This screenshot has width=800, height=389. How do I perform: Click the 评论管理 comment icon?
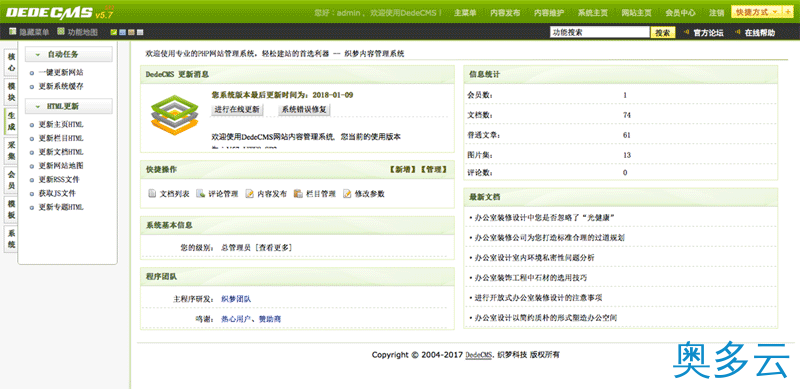click(201, 194)
